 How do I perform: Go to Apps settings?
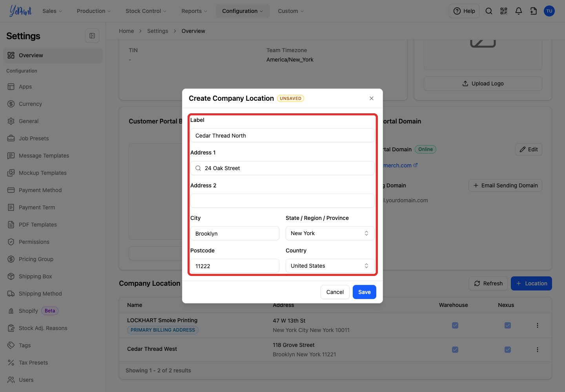point(53,87)
